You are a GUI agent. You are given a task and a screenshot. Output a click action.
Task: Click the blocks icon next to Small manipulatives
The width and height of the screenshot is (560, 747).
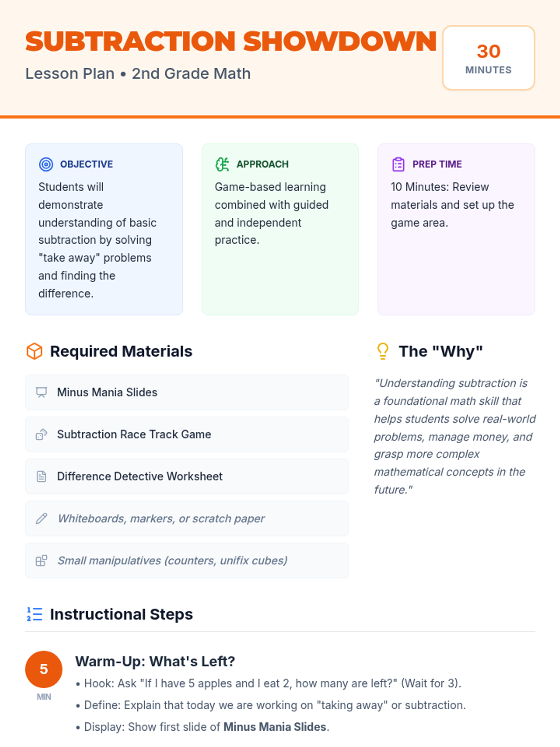42,560
